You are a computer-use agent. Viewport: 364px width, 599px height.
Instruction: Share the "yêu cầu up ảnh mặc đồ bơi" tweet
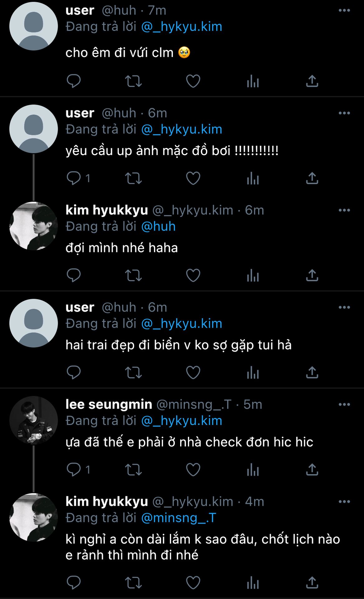[312, 178]
